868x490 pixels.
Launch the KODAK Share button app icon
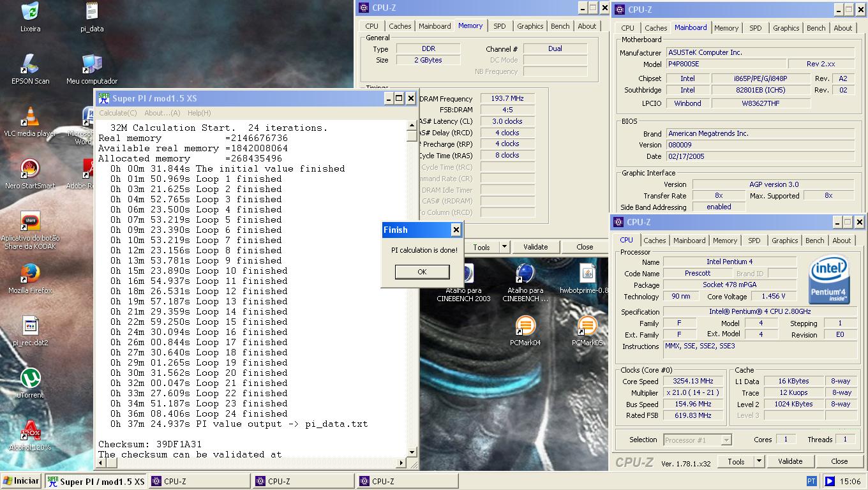coord(30,221)
